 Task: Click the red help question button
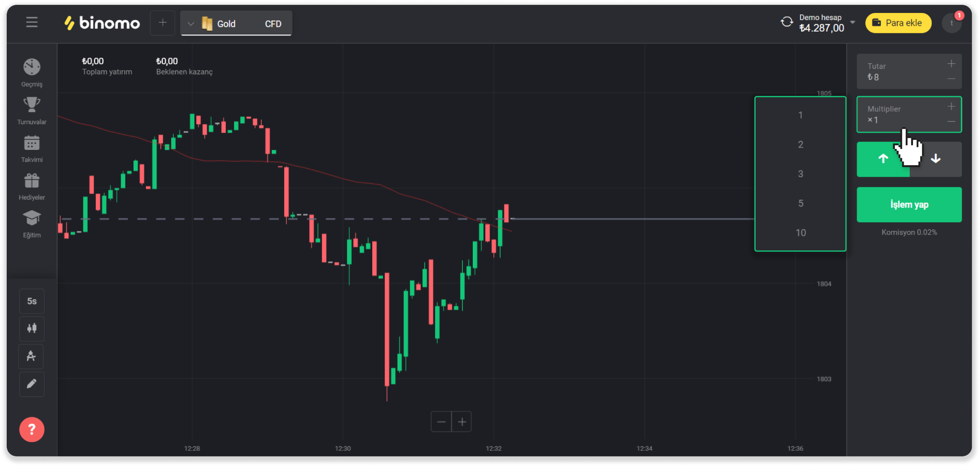click(32, 430)
